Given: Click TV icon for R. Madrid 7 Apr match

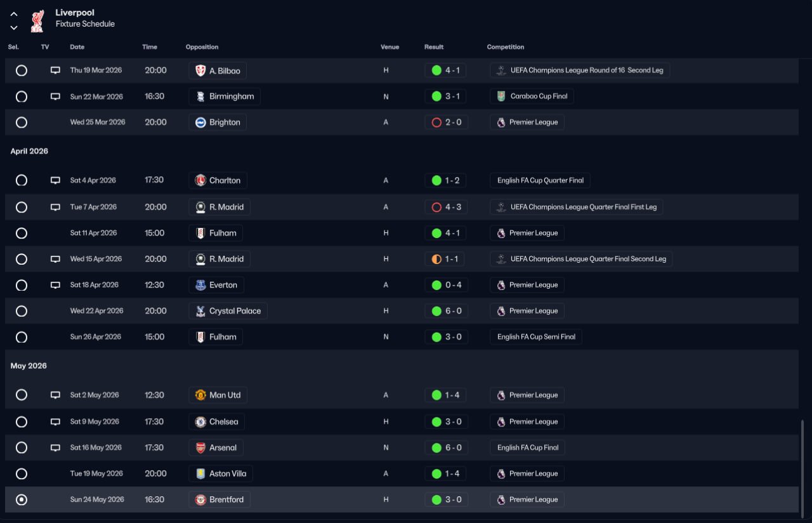Looking at the screenshot, I should [55, 207].
